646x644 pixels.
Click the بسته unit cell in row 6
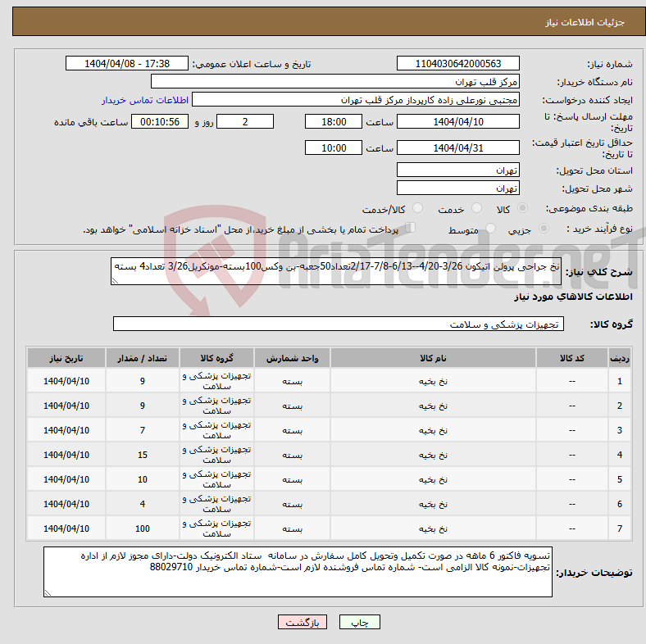click(292, 504)
